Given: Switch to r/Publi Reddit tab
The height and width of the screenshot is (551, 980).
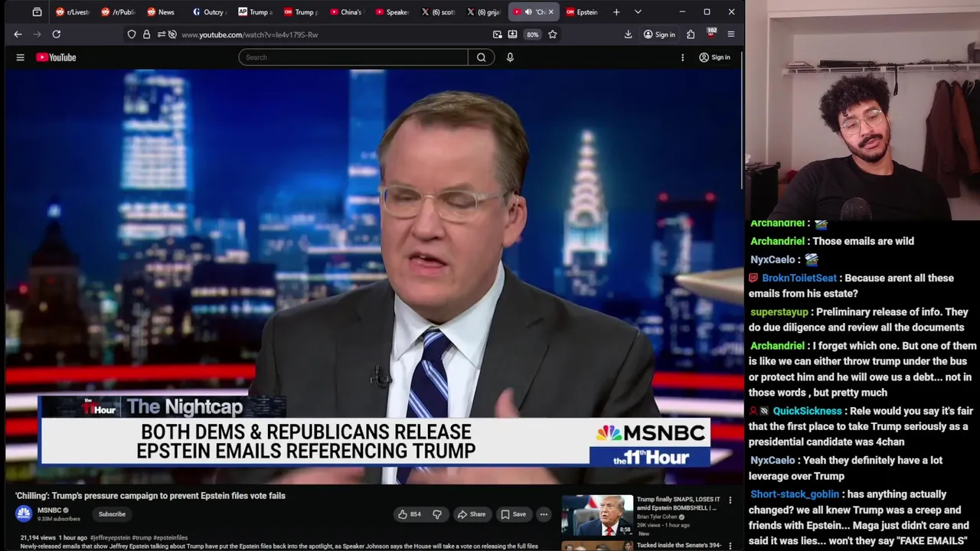Looking at the screenshot, I should tap(117, 12).
